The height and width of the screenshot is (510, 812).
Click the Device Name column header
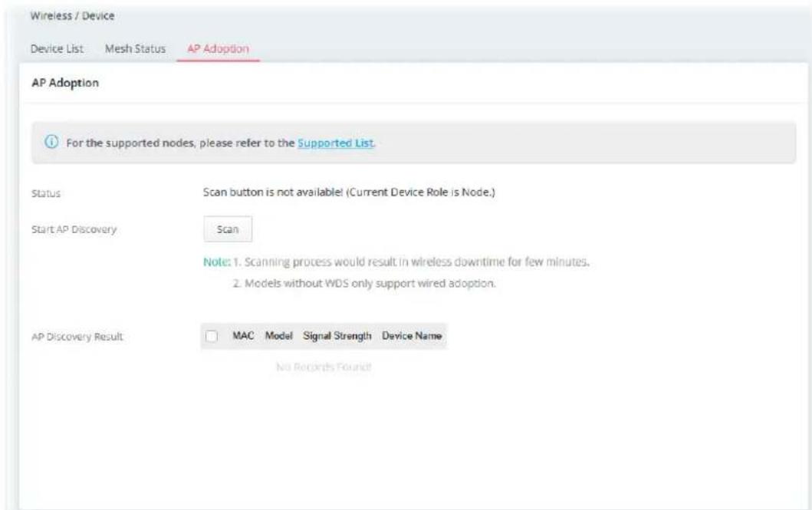[412, 335]
